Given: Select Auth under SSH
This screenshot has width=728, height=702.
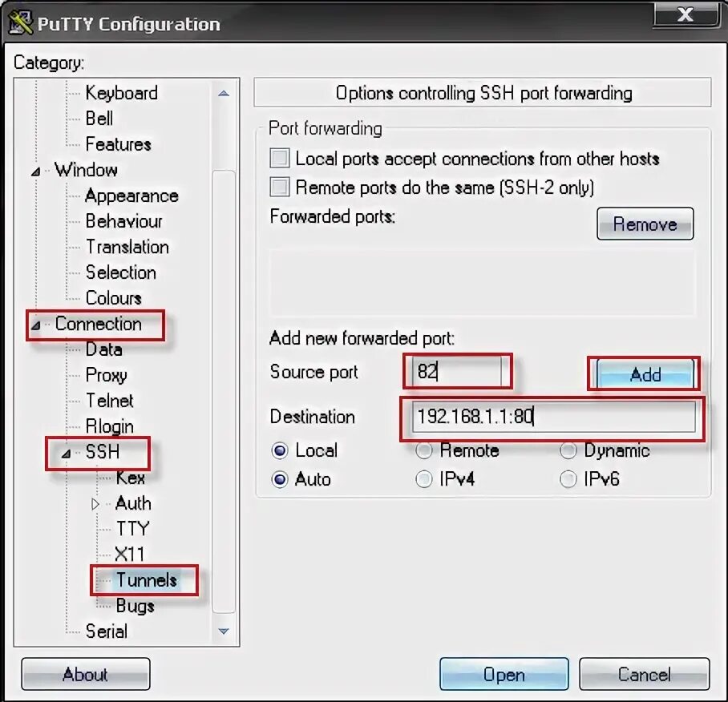Looking at the screenshot, I should pyautogui.click(x=133, y=503).
